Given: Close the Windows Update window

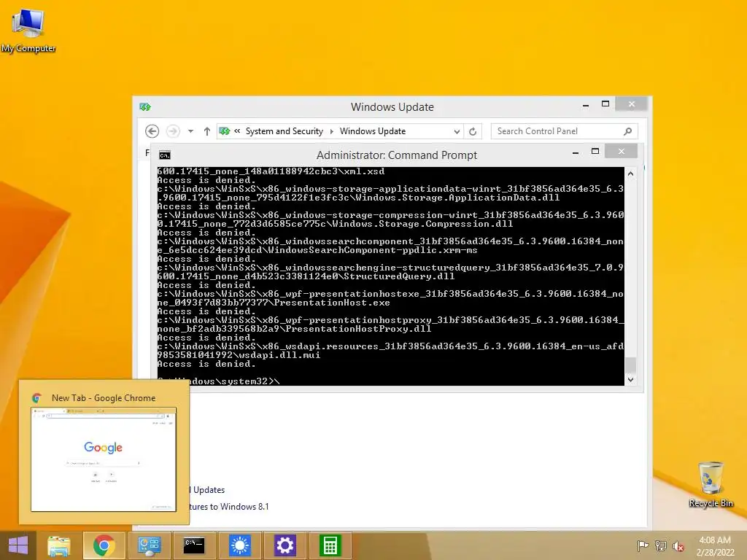Looking at the screenshot, I should [631, 104].
